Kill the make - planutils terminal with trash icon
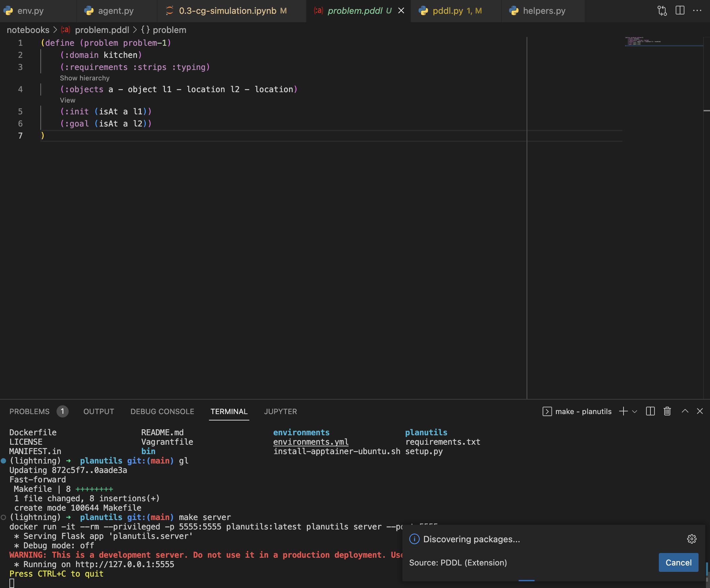Screen dimensions: 710x588 [x=667, y=412]
